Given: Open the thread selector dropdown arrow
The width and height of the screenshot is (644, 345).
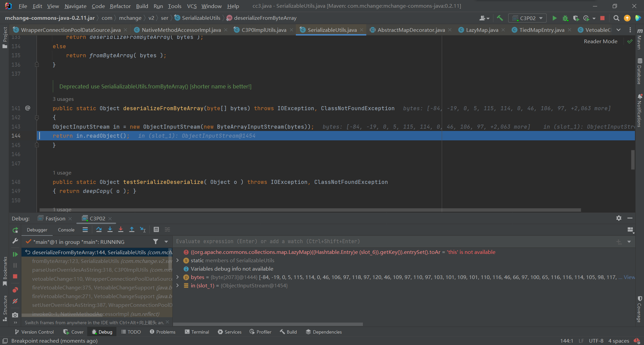Looking at the screenshot, I should (x=166, y=241).
